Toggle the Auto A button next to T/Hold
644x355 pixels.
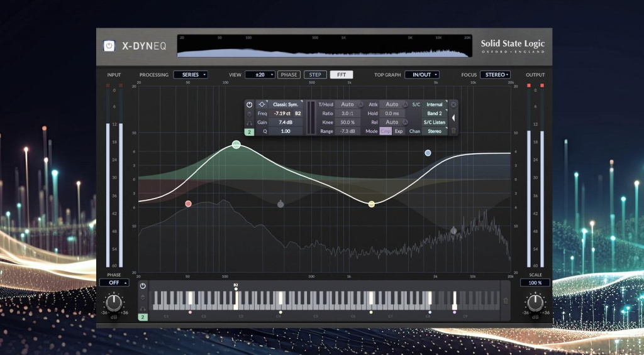tap(360, 105)
